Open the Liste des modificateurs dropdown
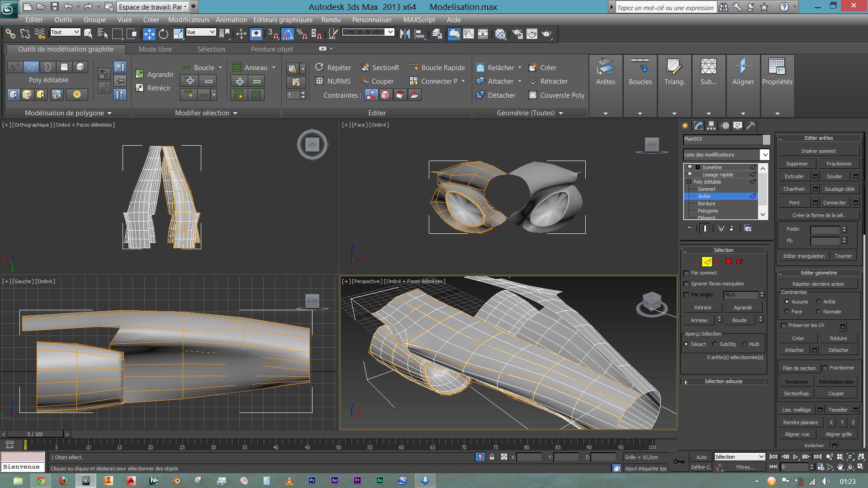This screenshot has width=868, height=488. point(764,155)
